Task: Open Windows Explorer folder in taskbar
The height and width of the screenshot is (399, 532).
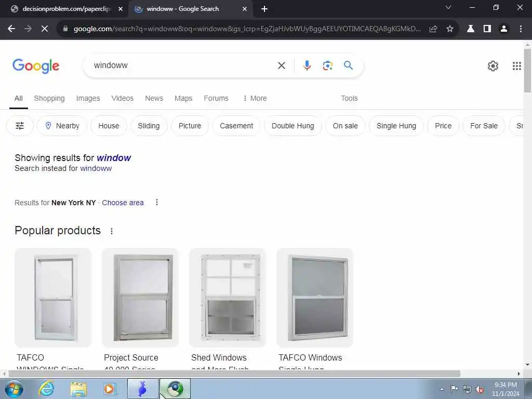Action: [x=79, y=389]
